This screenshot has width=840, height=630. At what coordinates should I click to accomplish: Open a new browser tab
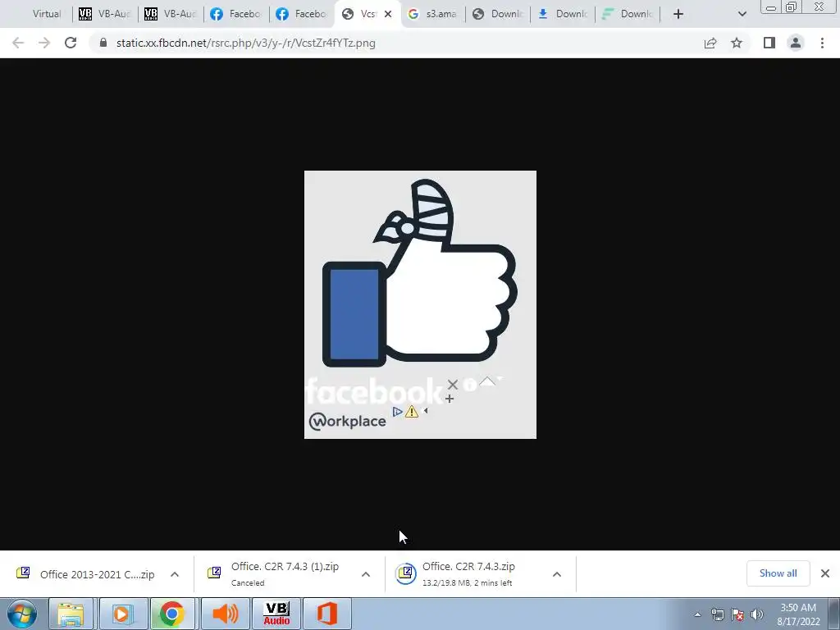[678, 14]
